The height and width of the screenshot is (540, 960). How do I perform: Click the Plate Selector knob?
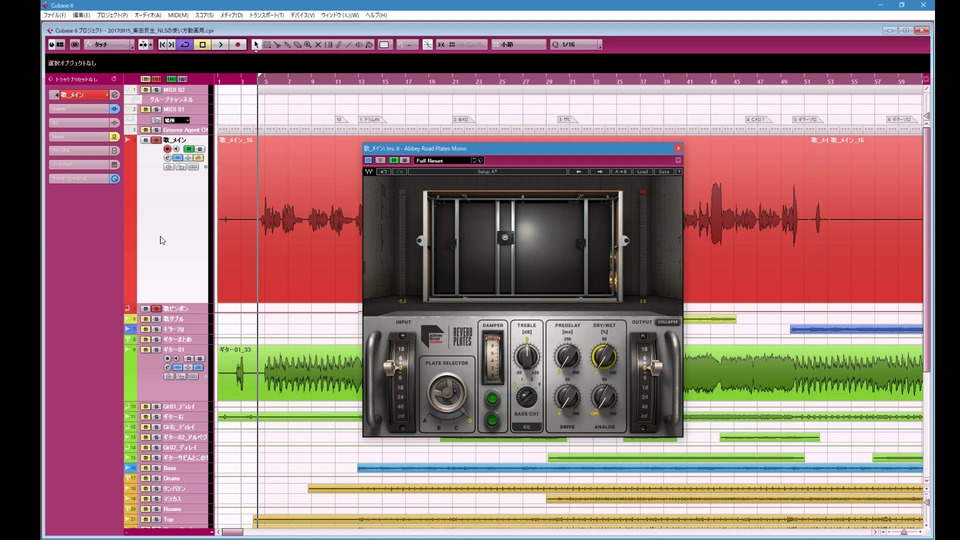447,392
